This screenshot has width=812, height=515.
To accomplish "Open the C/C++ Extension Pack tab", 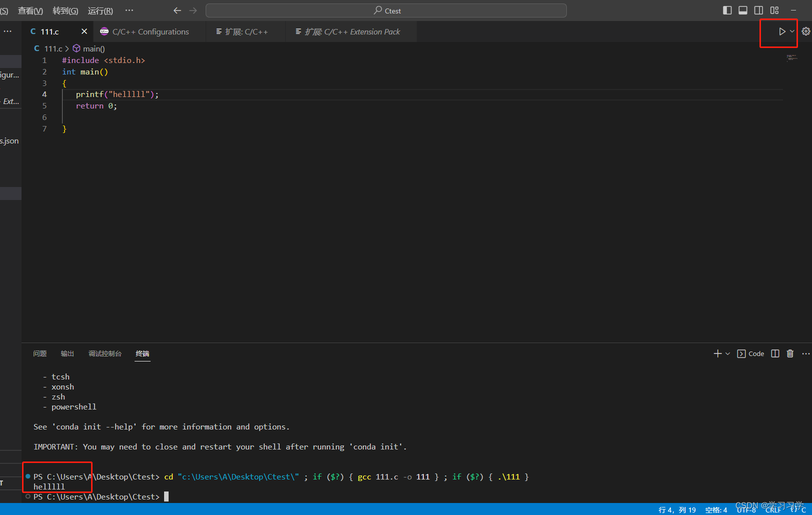I will (x=352, y=31).
